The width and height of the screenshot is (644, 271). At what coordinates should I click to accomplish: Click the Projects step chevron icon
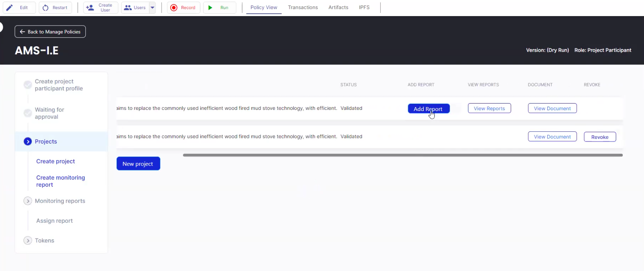[x=28, y=142]
